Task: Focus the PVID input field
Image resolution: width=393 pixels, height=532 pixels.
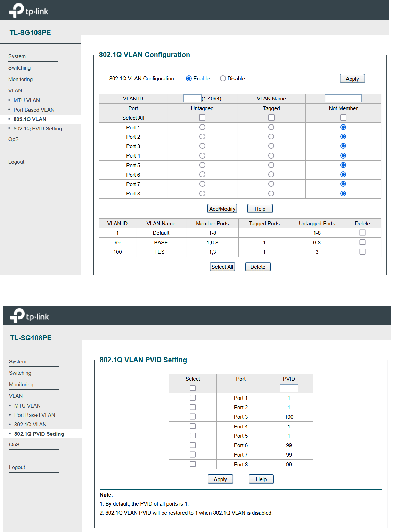Action: [289, 388]
